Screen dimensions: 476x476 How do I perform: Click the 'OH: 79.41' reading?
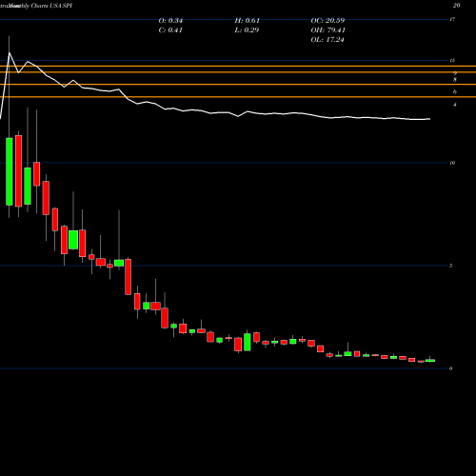click(x=328, y=30)
